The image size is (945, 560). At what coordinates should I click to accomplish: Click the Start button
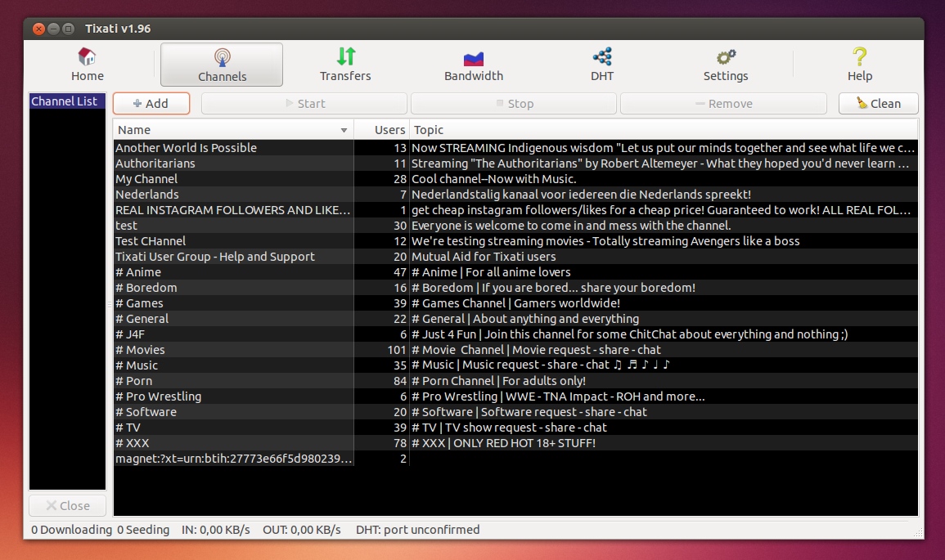coord(304,104)
